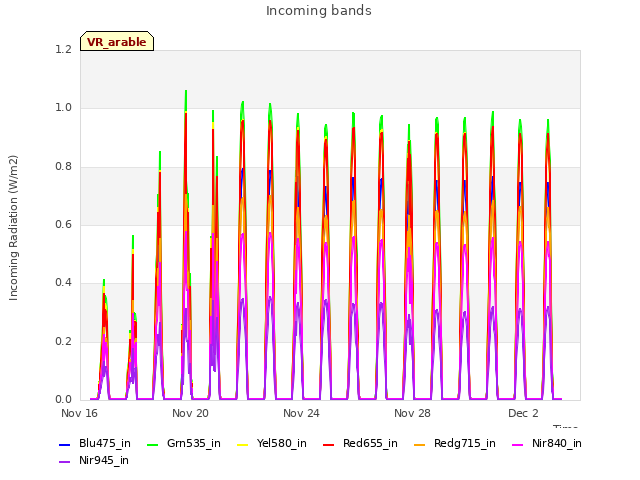
Task: Click the 0.4 y-axis tick label
Action: tap(63, 282)
